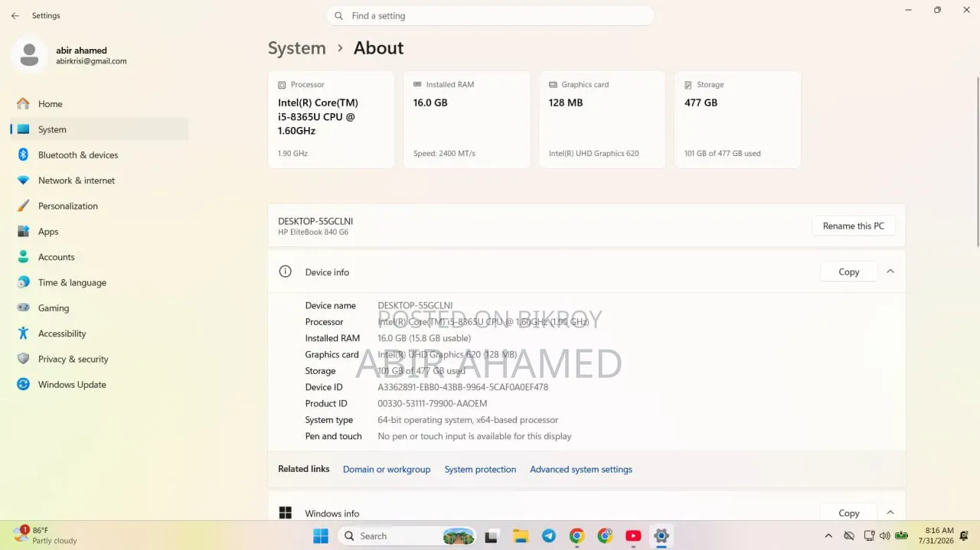This screenshot has height=550, width=980.
Task: Click the Device ID value text
Action: (462, 387)
